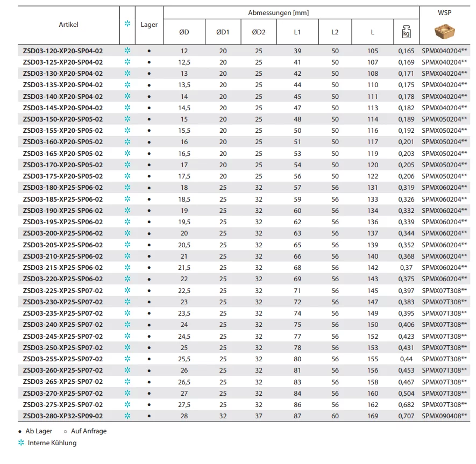This screenshot has width=476, height=464.
Task: Click cooling icon for ZSD03-120-XP20-SP04-02
Action: pyautogui.click(x=127, y=51)
